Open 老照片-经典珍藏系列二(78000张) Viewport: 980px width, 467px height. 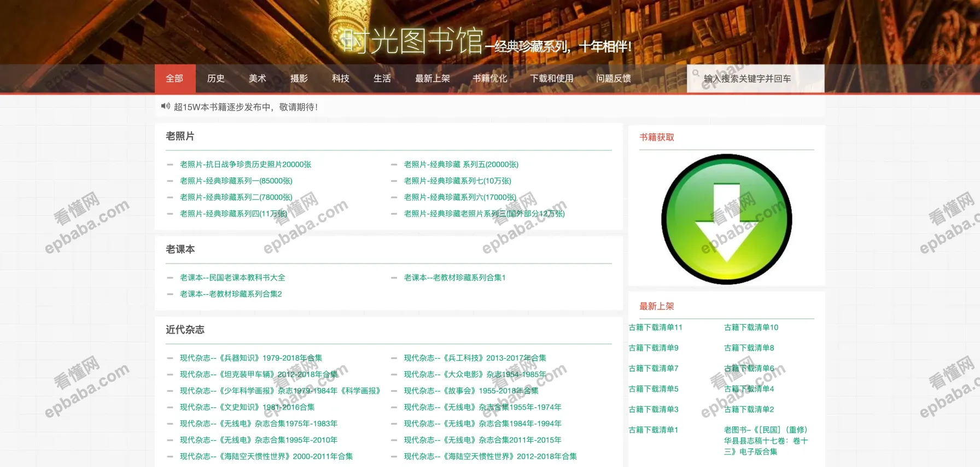(x=236, y=197)
